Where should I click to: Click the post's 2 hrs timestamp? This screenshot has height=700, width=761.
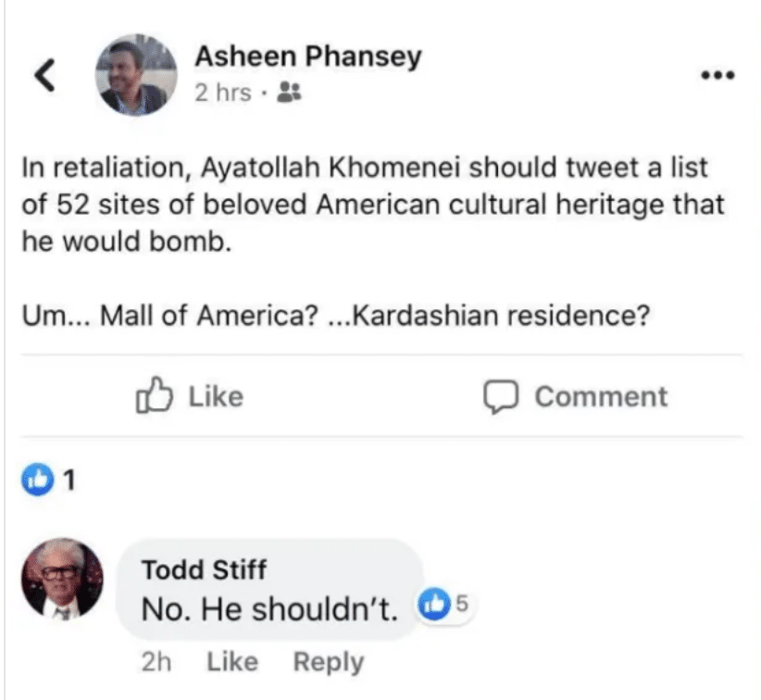click(222, 94)
